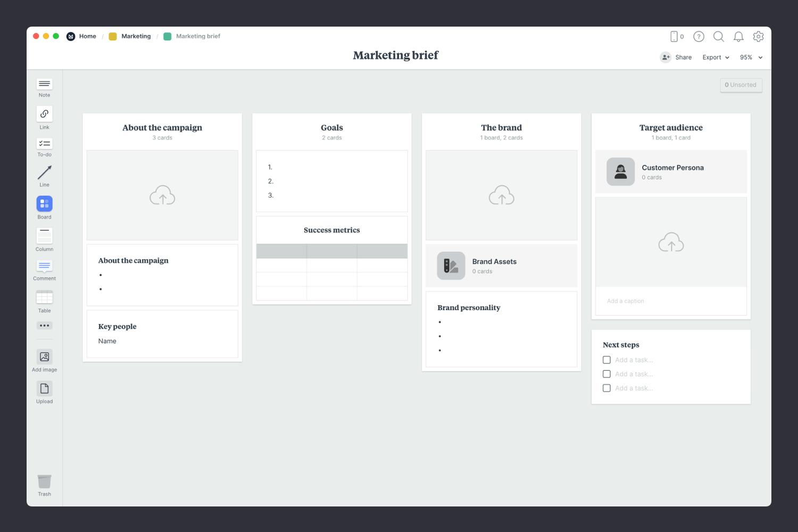Image resolution: width=798 pixels, height=532 pixels.
Task: Expand more tools with the three-dots button
Action: [x=44, y=326]
